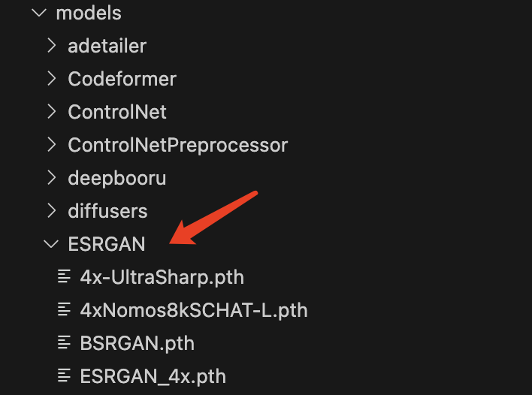Image resolution: width=532 pixels, height=395 pixels.
Task: Click the file icon next to 4xNomos8kSCHAT-L.pth
Action: coord(65,309)
